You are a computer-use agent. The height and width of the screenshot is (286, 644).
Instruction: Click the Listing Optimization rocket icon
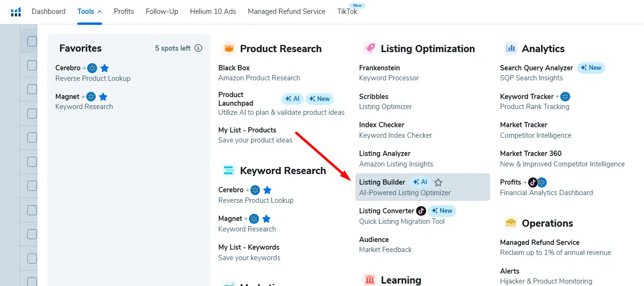370,48
